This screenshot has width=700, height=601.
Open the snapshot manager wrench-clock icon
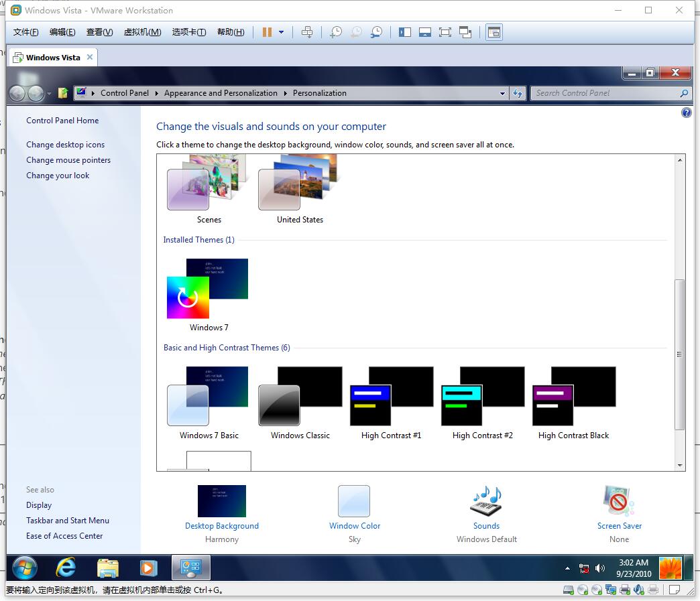[x=376, y=32]
